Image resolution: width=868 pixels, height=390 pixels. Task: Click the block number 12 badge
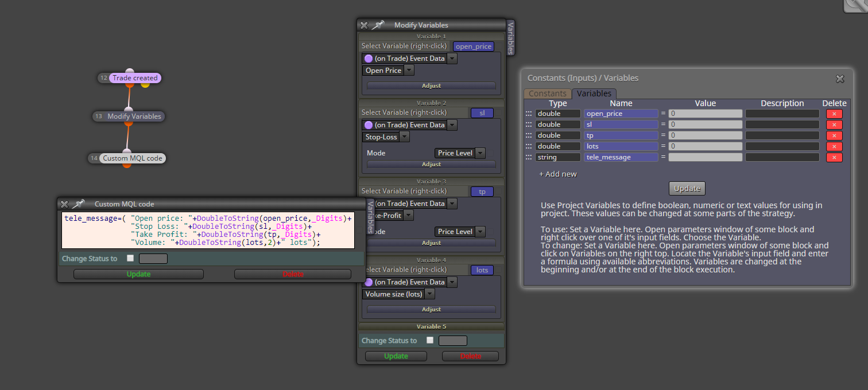point(103,78)
